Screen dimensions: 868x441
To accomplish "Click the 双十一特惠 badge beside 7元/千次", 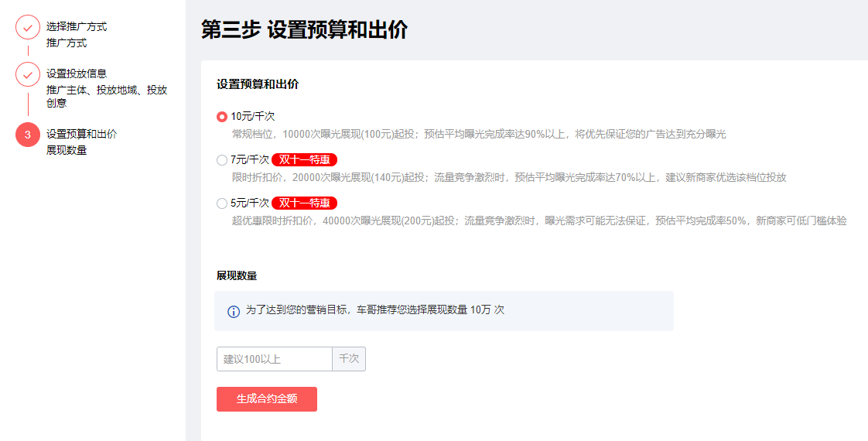I will (x=305, y=160).
